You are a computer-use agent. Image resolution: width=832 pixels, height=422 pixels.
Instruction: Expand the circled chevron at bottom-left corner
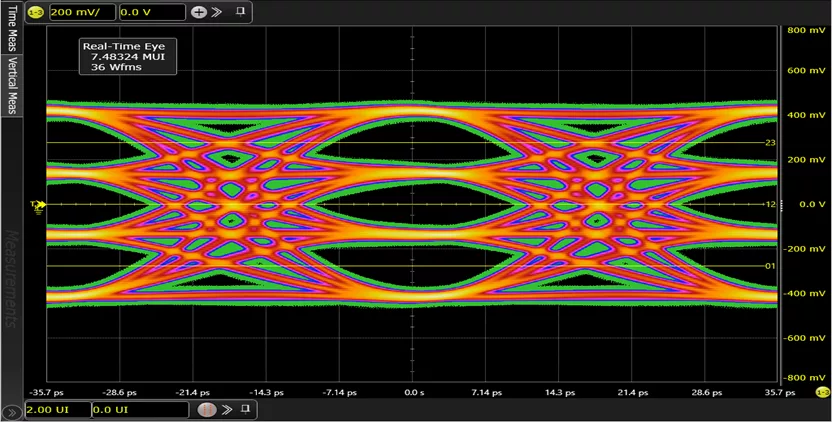11,411
